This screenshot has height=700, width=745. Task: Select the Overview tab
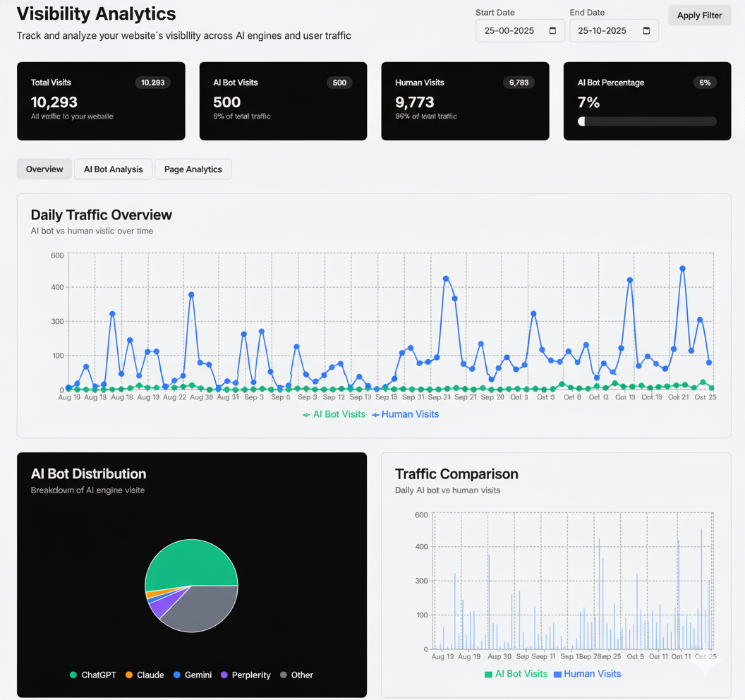44,169
